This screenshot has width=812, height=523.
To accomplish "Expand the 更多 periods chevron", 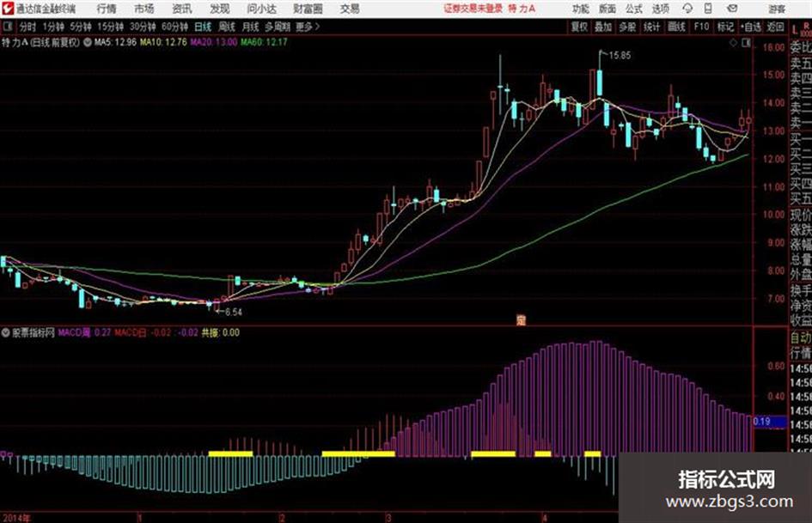I will [308, 27].
